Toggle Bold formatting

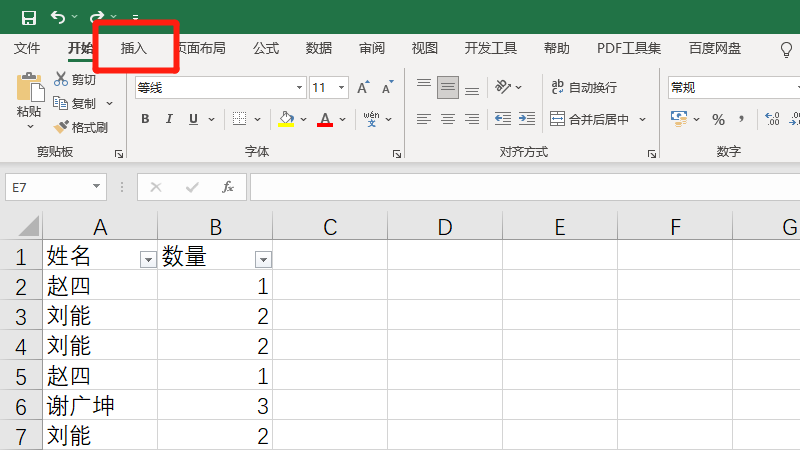pos(145,119)
